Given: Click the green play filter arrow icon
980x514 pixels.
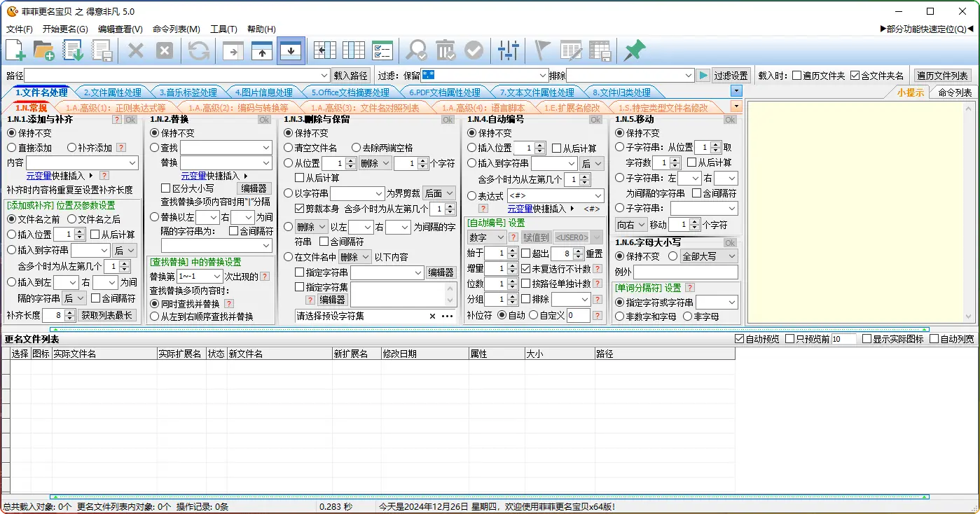Looking at the screenshot, I should 703,75.
